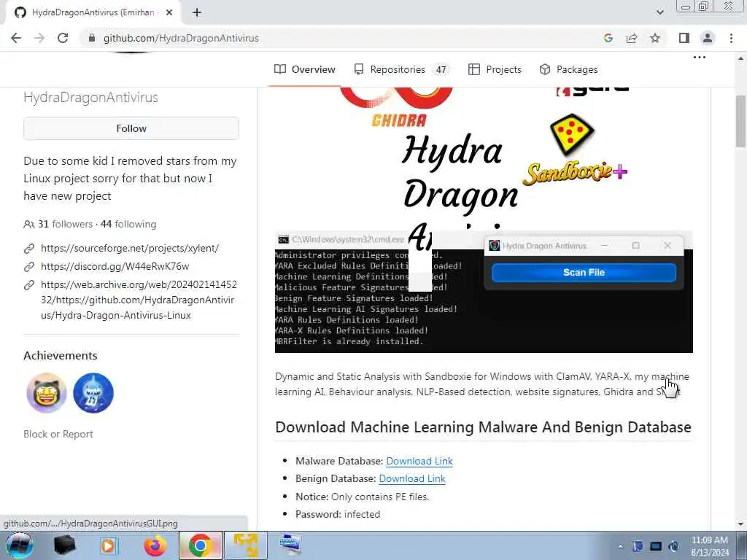Screen dimensions: 747x560
Task: Expand the tab search dropdown arrow
Action: click(x=659, y=12)
